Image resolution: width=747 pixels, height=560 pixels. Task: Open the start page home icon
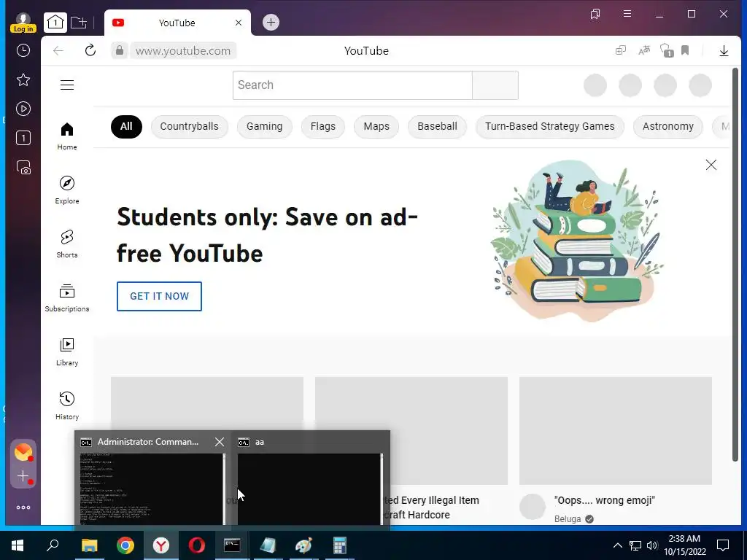[x=55, y=23]
